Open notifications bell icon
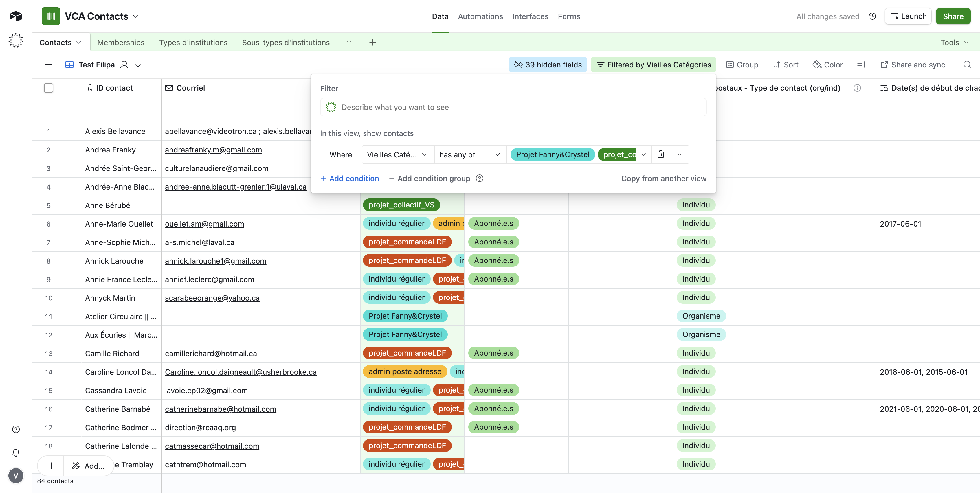Screen dimensions: 980x493 pos(16,453)
